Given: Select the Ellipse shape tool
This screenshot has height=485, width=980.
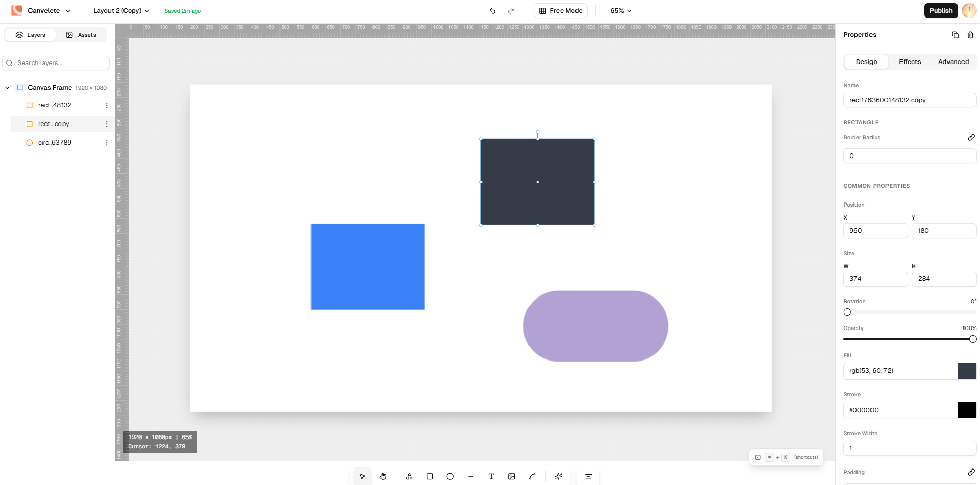Looking at the screenshot, I should (x=450, y=476).
